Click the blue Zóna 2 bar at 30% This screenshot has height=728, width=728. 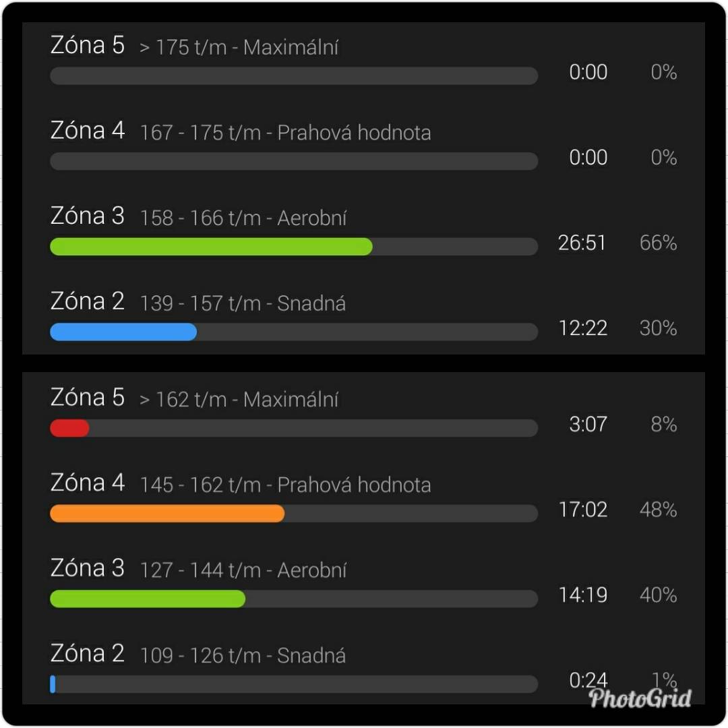point(123,332)
